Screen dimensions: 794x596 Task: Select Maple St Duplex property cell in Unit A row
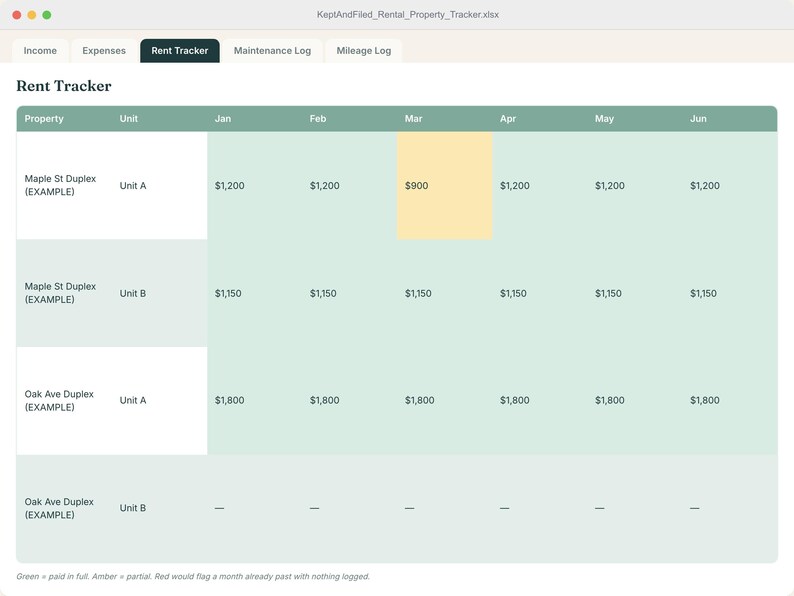pos(64,185)
